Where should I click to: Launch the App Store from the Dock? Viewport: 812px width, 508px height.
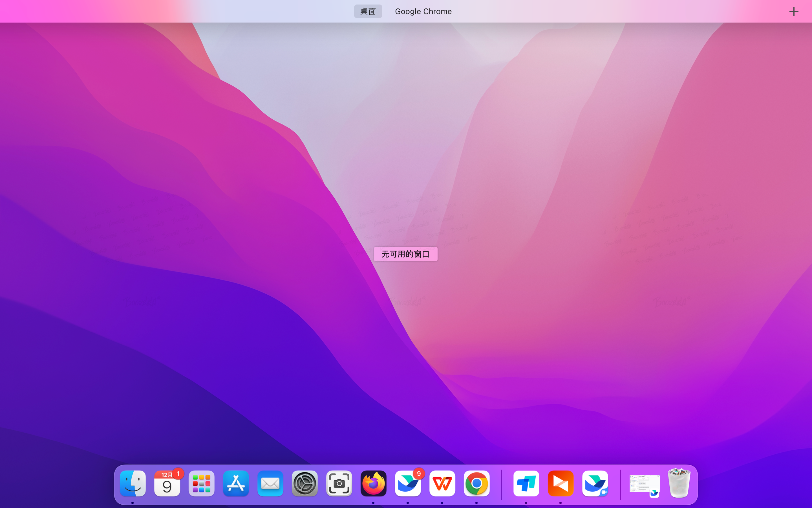[x=236, y=483]
